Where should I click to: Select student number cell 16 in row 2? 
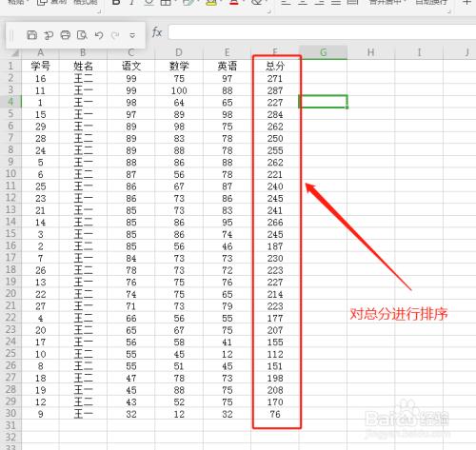click(40, 78)
